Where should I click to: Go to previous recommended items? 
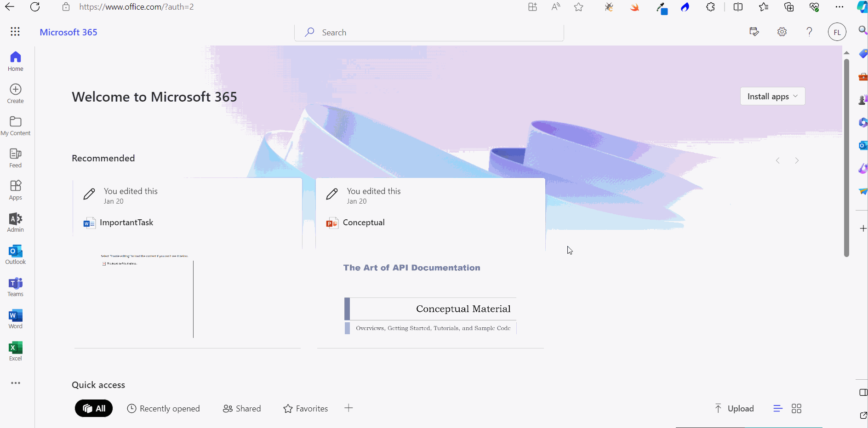pos(778,160)
